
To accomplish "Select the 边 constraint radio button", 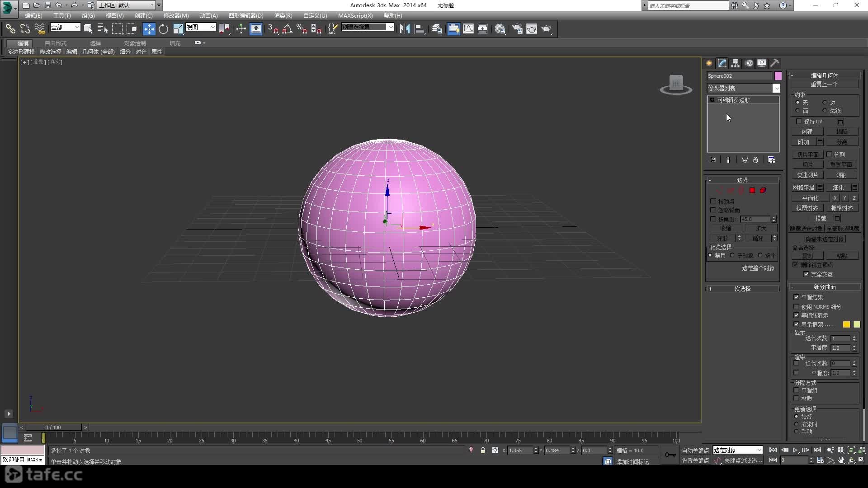I will (825, 103).
